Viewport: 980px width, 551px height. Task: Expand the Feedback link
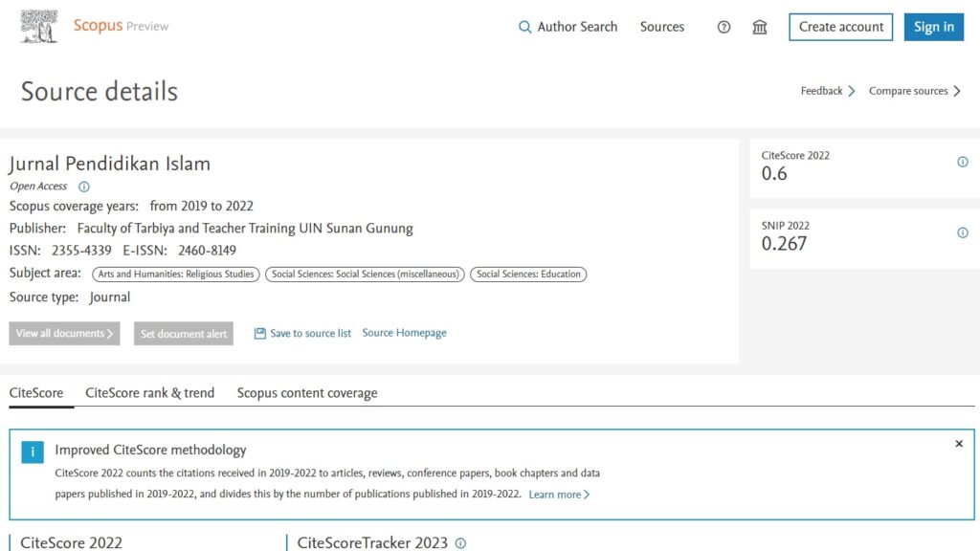coord(828,91)
